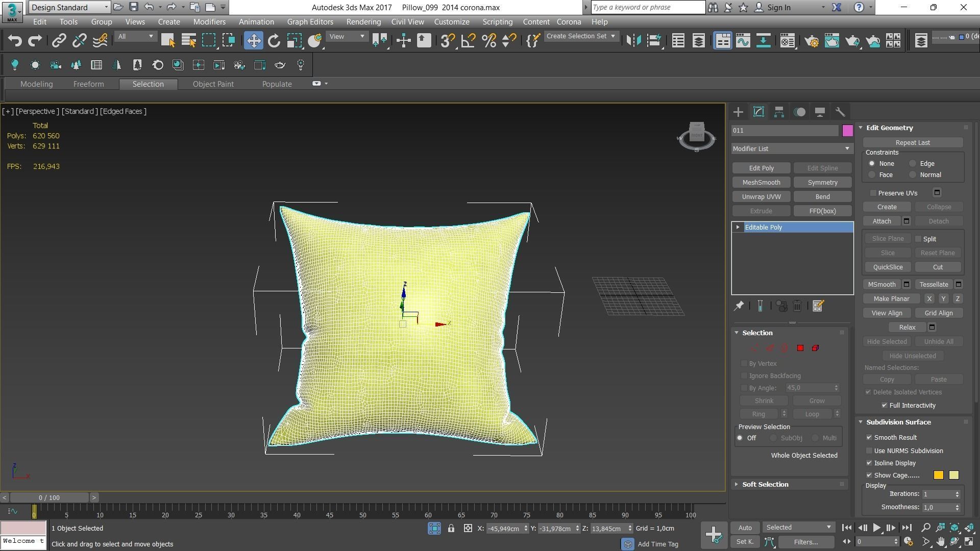Activate the Select and Rotate tool

click(x=274, y=40)
